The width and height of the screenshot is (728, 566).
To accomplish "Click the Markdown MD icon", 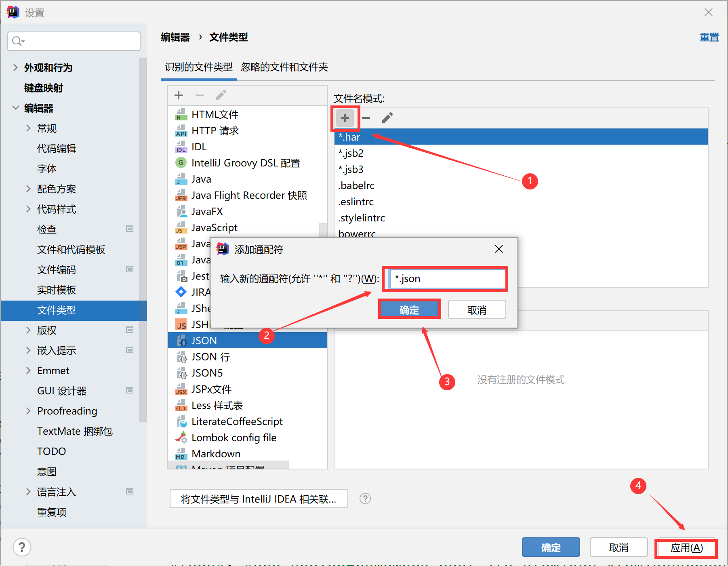I will (181, 454).
